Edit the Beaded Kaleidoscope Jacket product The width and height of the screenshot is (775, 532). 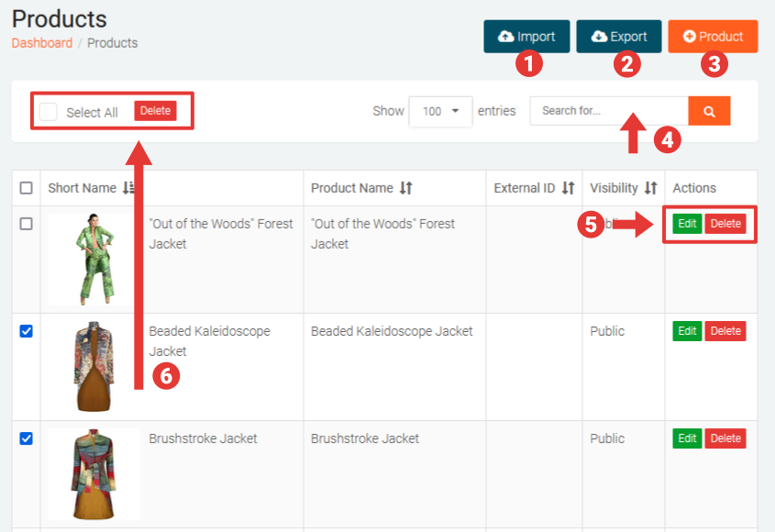pos(687,331)
